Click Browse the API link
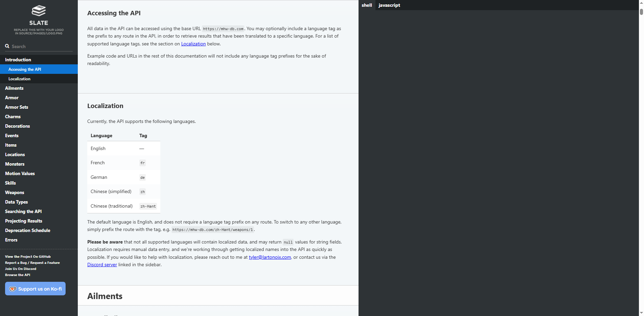 18,275
